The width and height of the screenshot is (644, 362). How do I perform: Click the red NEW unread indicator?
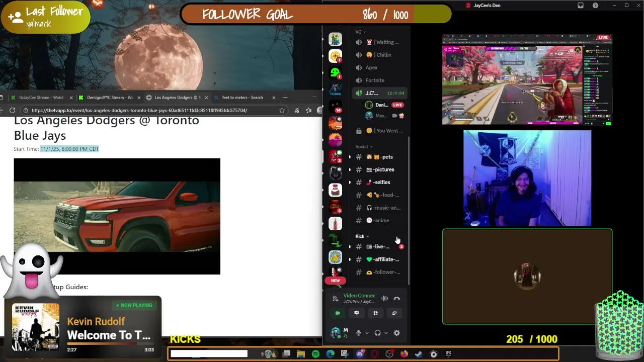click(x=335, y=281)
